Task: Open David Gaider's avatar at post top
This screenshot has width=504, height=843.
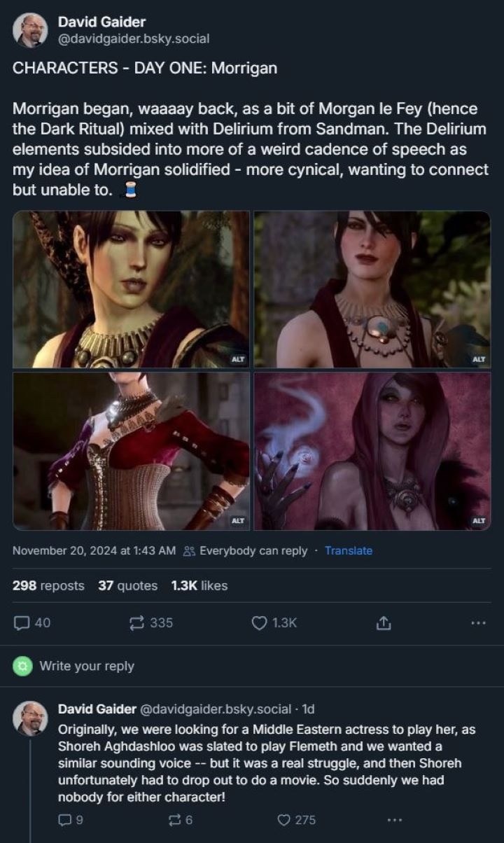Action: [30, 30]
